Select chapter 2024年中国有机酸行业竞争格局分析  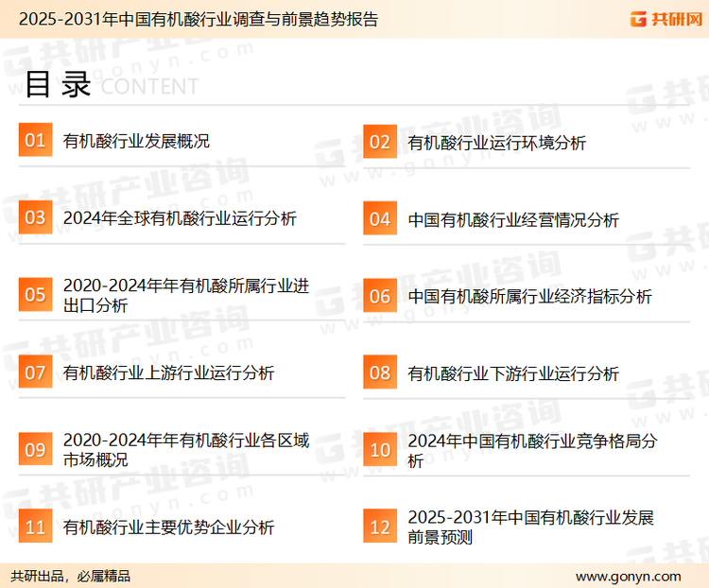[x=532, y=451]
